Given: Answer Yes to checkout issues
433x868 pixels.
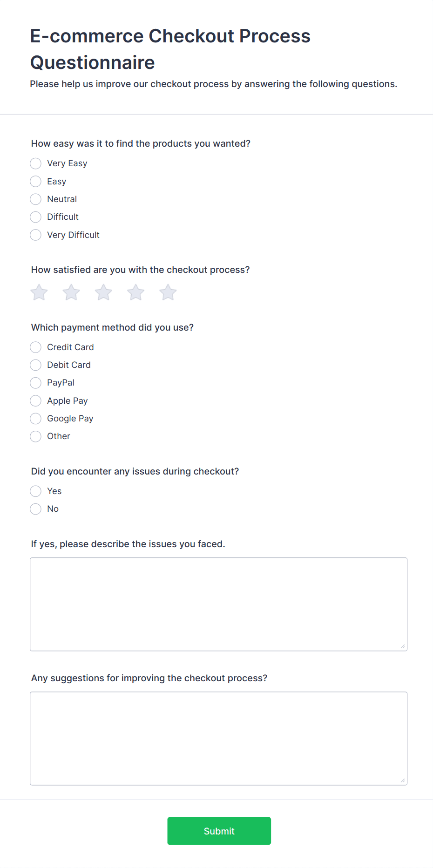Looking at the screenshot, I should tap(36, 491).
